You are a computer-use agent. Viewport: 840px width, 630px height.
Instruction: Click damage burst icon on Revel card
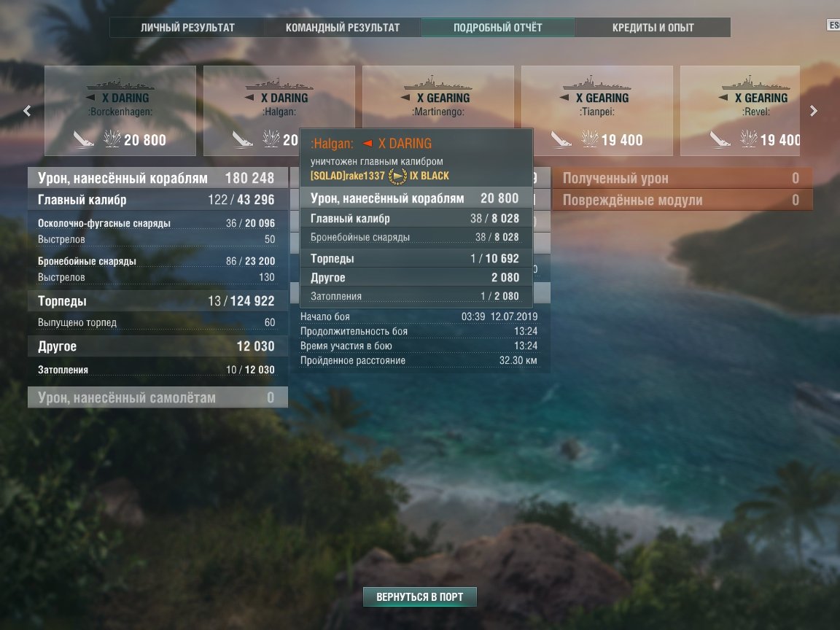point(748,139)
